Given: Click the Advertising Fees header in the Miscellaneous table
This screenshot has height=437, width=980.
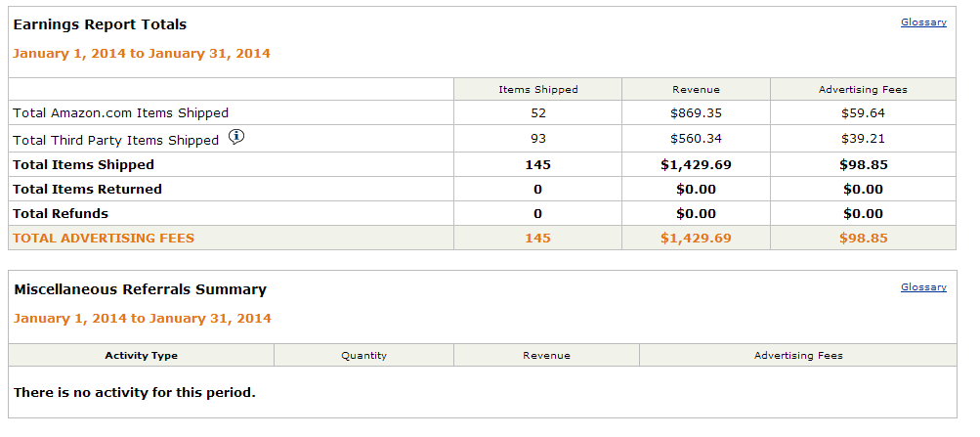Looking at the screenshot, I should point(798,355).
